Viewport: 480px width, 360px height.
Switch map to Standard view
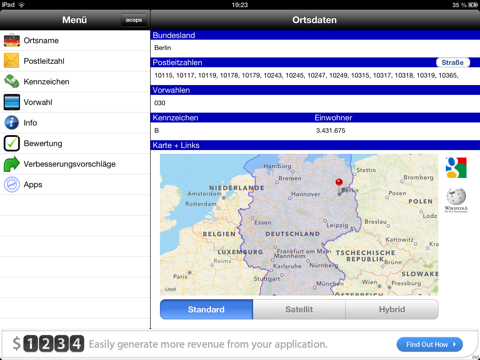click(x=206, y=309)
